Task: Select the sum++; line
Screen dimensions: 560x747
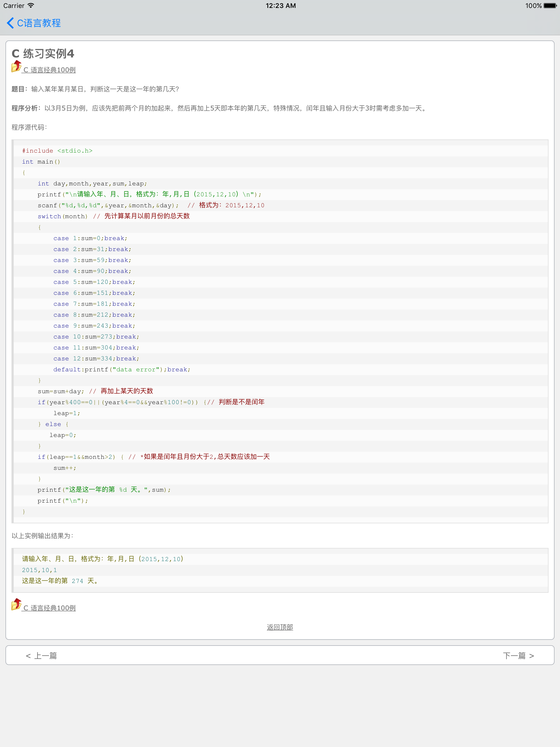Action: pos(65,468)
